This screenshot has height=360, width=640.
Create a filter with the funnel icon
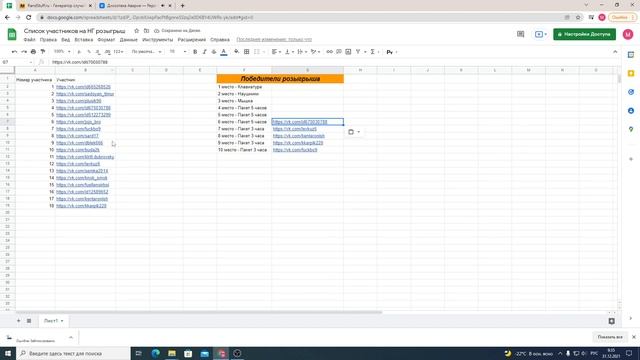pos(358,52)
